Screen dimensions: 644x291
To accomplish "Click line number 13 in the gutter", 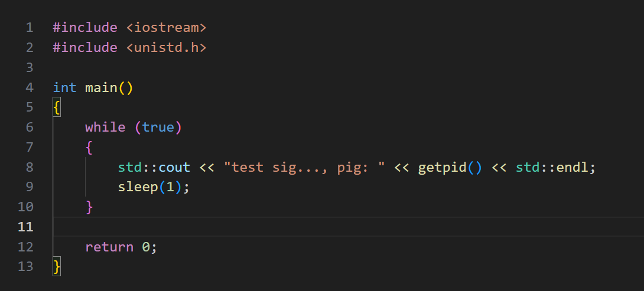I will pos(25,267).
